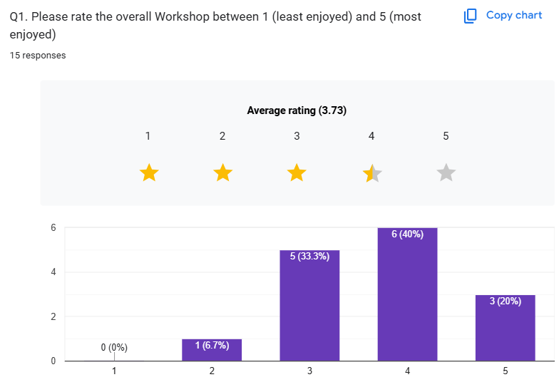Click the number 5 above the gray star
The width and height of the screenshot is (559, 392).
click(446, 136)
